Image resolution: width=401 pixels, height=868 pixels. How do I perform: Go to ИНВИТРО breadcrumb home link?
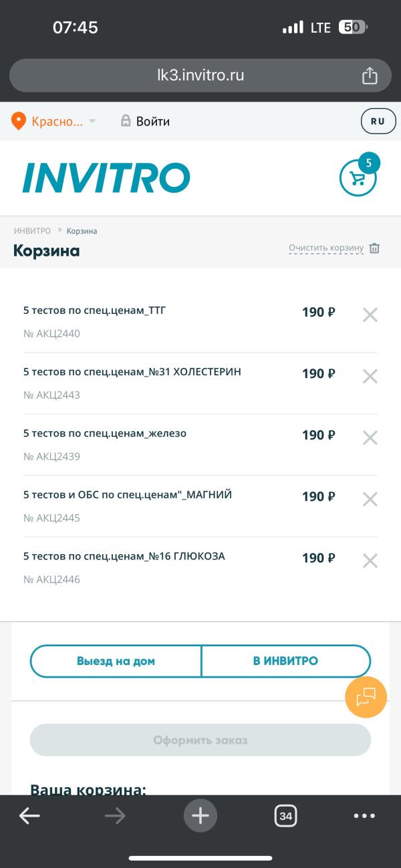(x=32, y=231)
